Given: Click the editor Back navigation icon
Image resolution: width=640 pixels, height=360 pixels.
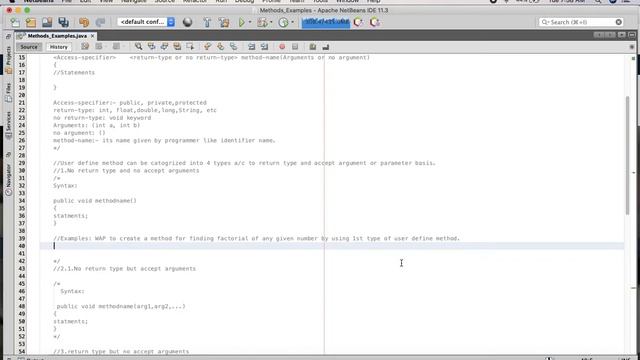Looking at the screenshot, I should pos(99,47).
